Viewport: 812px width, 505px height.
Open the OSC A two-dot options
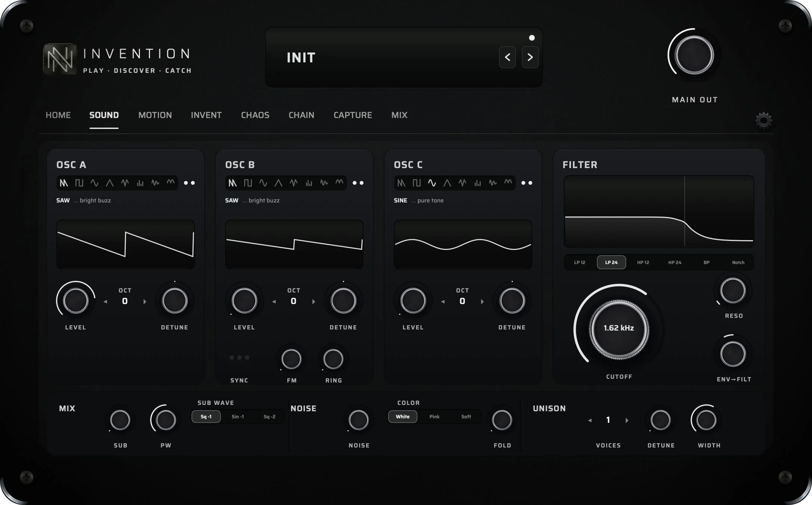(x=189, y=183)
